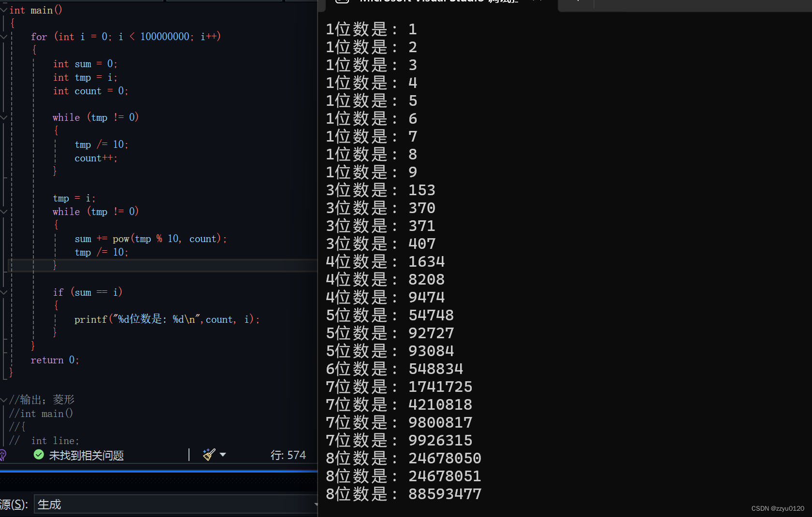
Task: Click the console output line 54748
Action: click(390, 315)
